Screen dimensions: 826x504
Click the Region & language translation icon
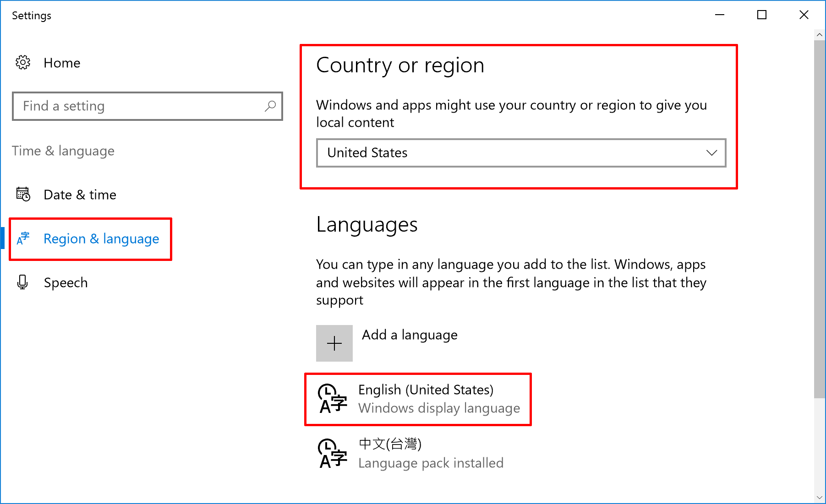[x=23, y=238]
